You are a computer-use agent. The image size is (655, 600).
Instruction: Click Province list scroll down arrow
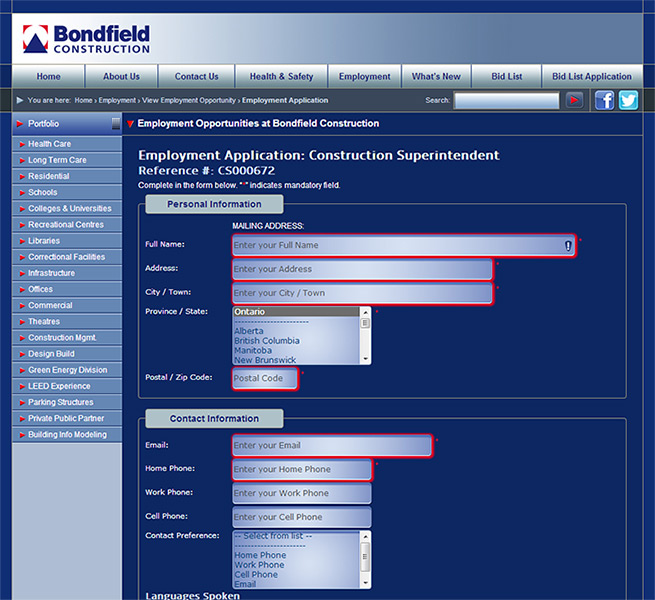point(365,359)
